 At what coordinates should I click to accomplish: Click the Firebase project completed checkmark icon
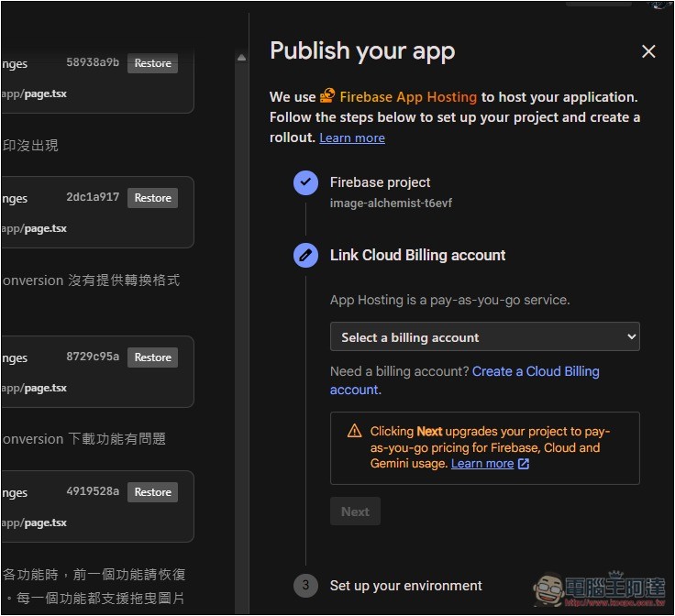(305, 182)
